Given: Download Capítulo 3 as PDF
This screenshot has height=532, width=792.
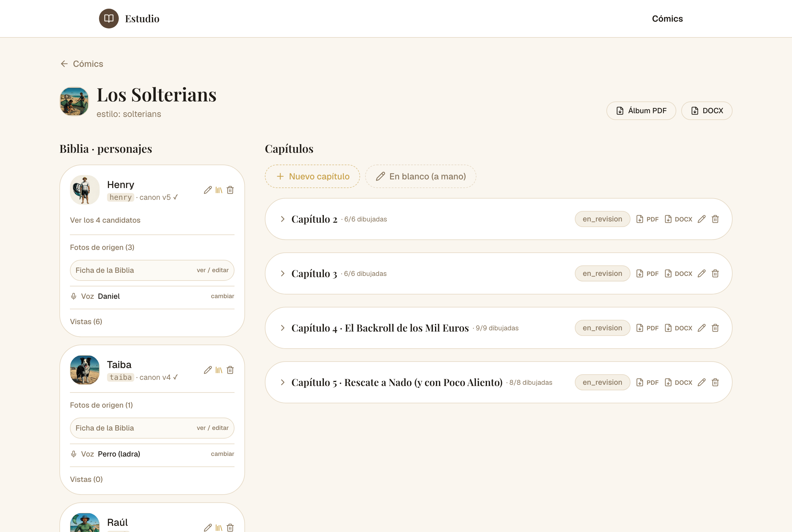Looking at the screenshot, I should (x=647, y=273).
